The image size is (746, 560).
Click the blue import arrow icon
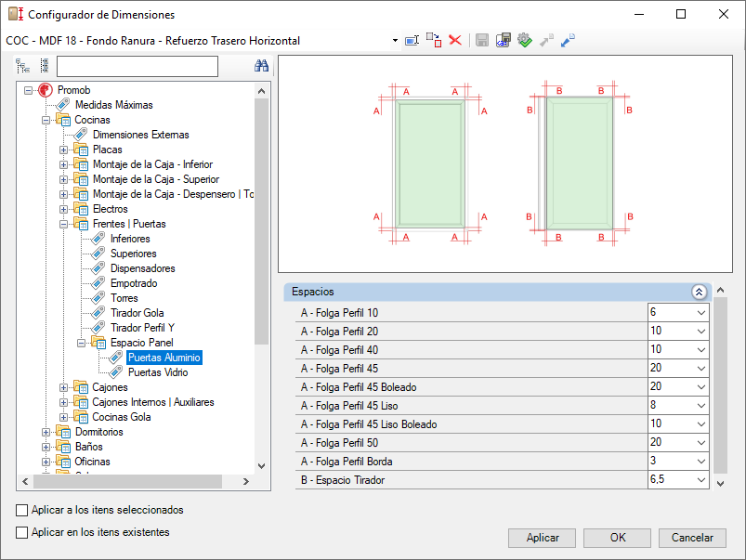click(568, 41)
